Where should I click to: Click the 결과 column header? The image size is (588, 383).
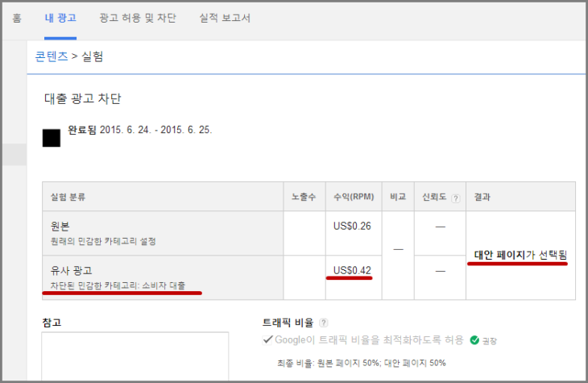483,198
